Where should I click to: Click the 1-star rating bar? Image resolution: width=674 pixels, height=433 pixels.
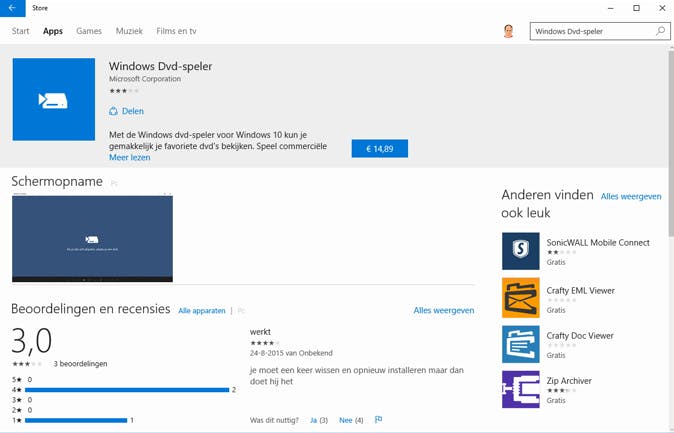point(76,420)
